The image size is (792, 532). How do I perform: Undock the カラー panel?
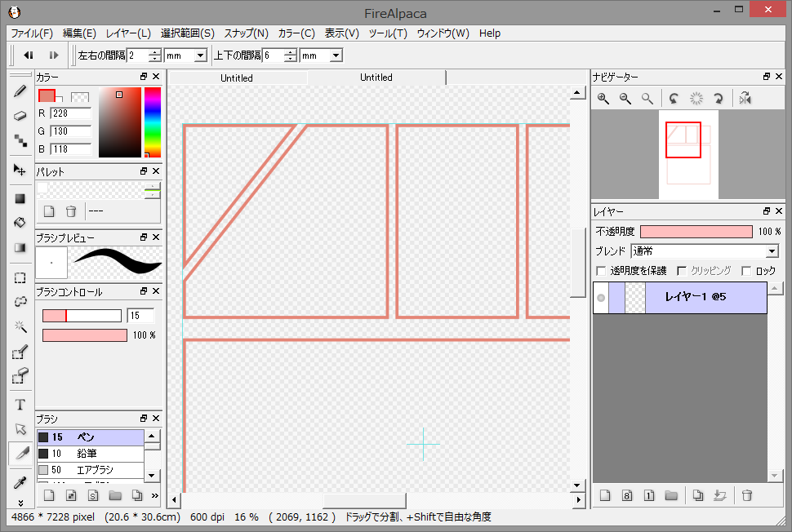pyautogui.click(x=144, y=77)
